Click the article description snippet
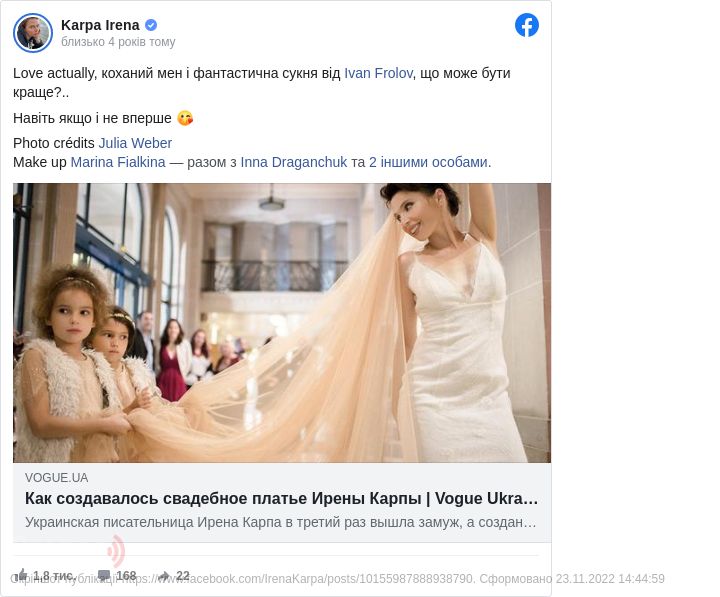Image resolution: width=720 pixels, height=597 pixels. [x=282, y=522]
